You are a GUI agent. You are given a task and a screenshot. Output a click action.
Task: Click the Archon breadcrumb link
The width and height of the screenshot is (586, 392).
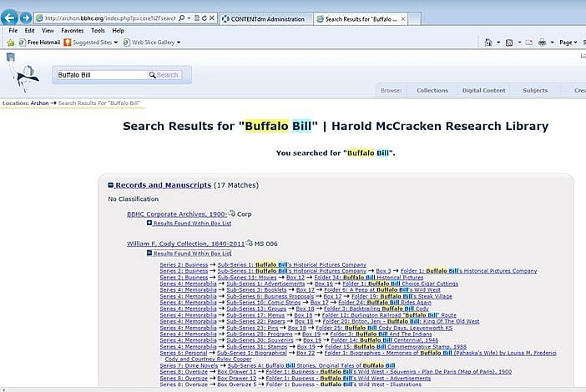(39, 103)
